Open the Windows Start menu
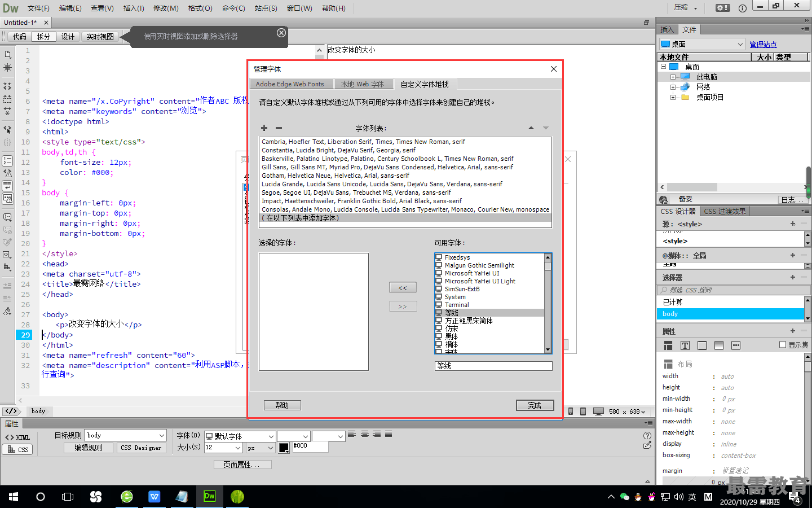This screenshot has height=508, width=812. click(x=14, y=497)
